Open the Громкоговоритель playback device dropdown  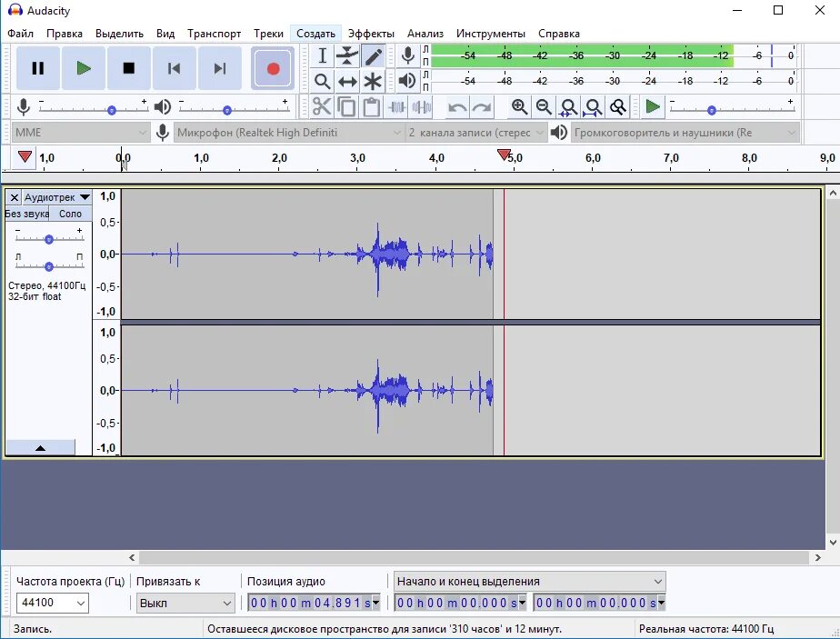click(x=685, y=133)
